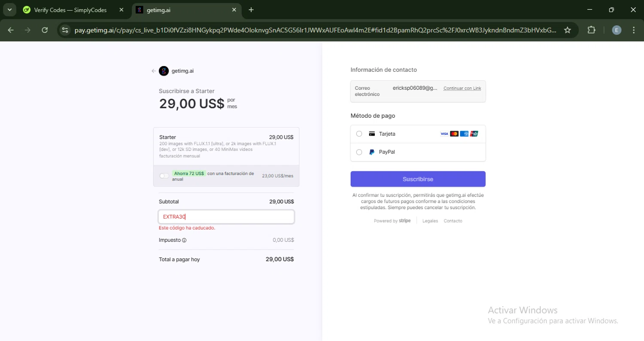Click the back arrow beside getimg.ai logo
The width and height of the screenshot is (644, 341).
tap(154, 71)
